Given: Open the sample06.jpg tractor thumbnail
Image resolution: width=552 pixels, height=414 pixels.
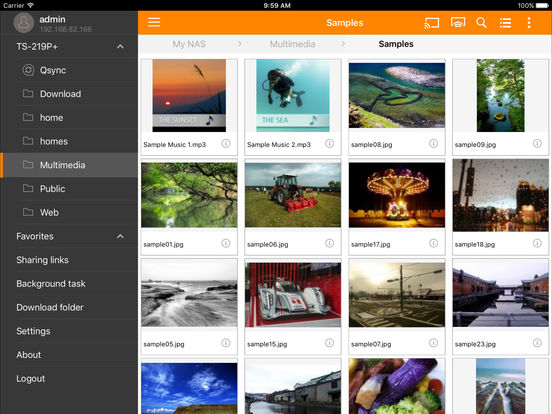Looking at the screenshot, I should [x=293, y=195].
